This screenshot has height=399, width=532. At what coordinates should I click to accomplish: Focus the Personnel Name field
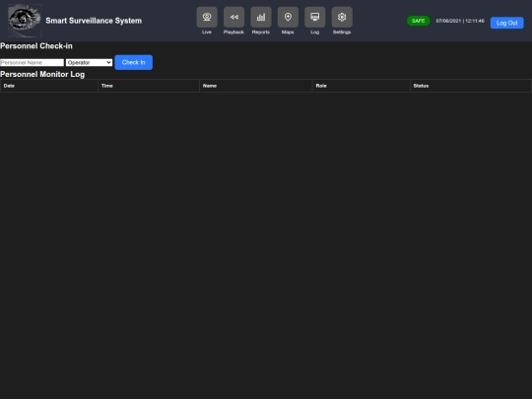pyautogui.click(x=32, y=62)
